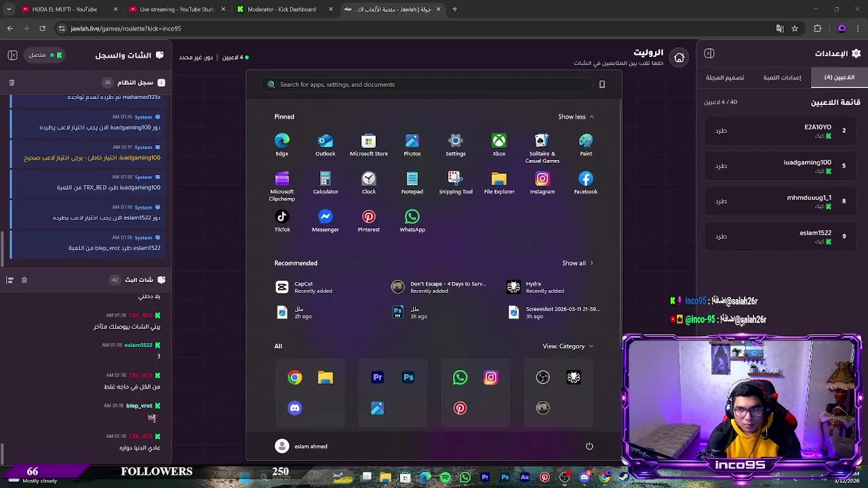The height and width of the screenshot is (488, 868).
Task: Open Premiere Pro in All apps
Action: coord(378,378)
